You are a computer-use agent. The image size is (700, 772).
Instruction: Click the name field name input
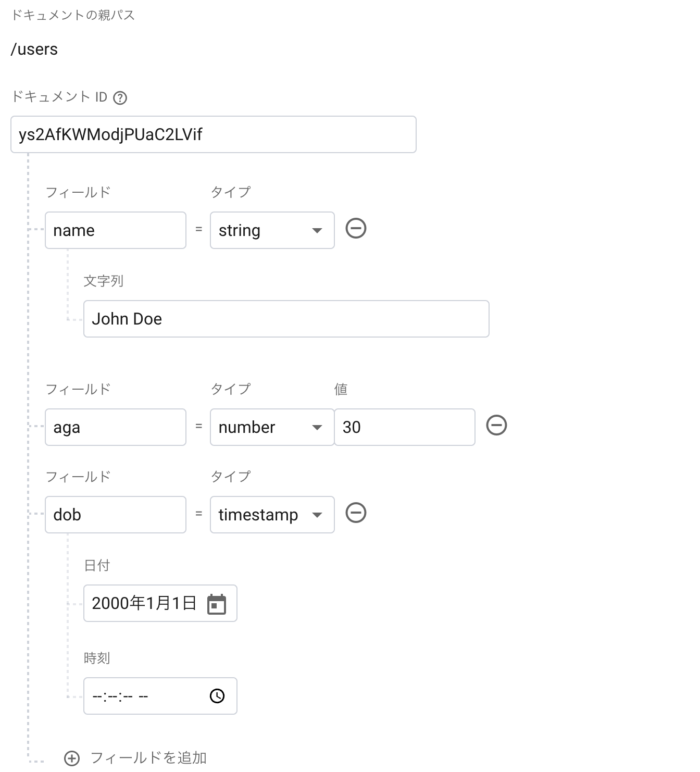coord(116,230)
